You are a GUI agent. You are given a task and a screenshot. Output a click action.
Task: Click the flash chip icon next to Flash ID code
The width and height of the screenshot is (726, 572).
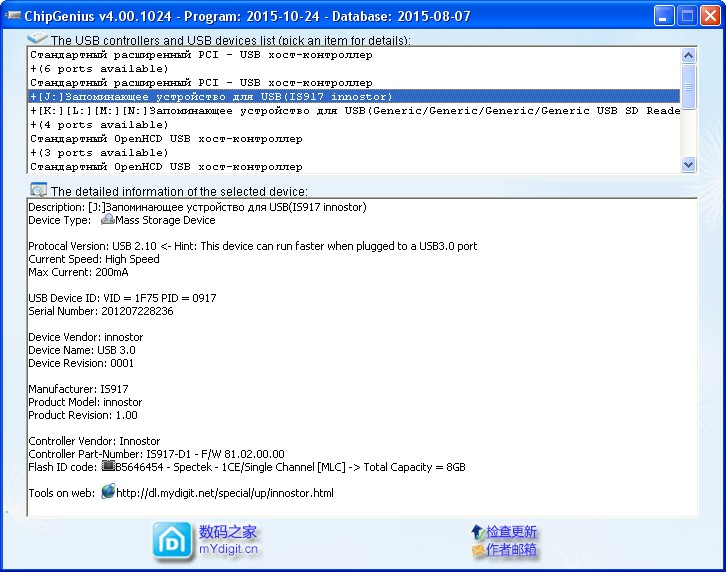click(x=107, y=465)
